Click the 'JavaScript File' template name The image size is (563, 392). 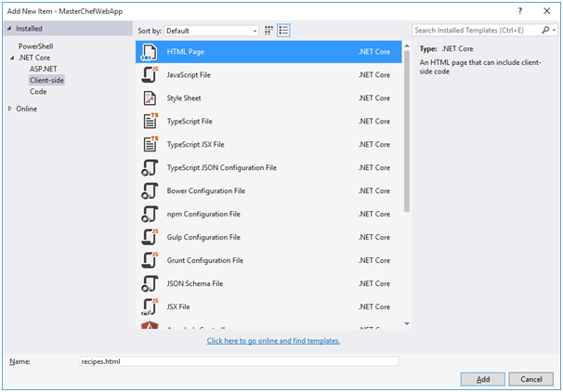coord(189,75)
